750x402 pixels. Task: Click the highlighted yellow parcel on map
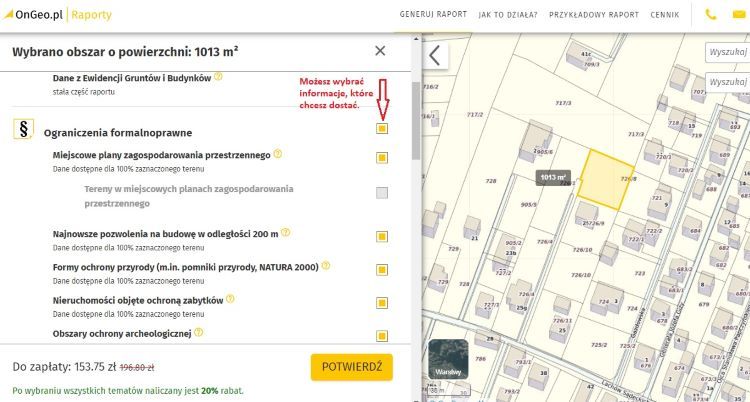tap(606, 179)
